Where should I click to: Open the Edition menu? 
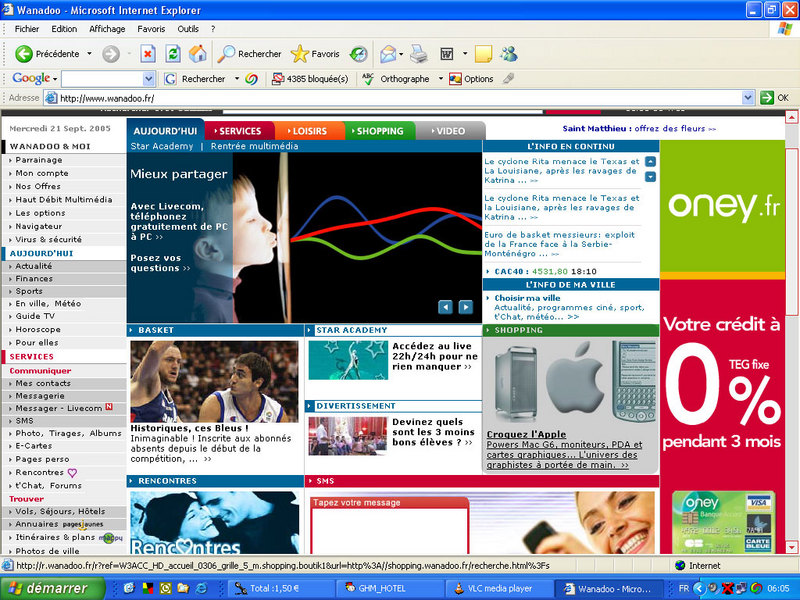coord(64,29)
